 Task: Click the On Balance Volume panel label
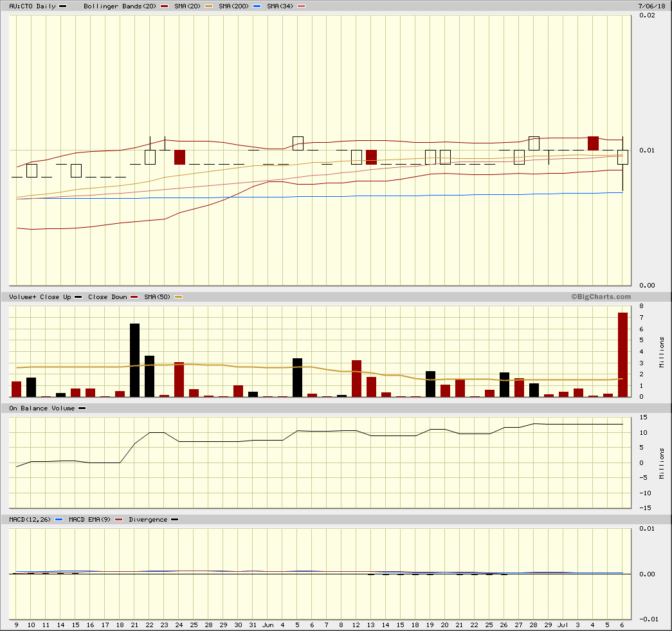42,408
